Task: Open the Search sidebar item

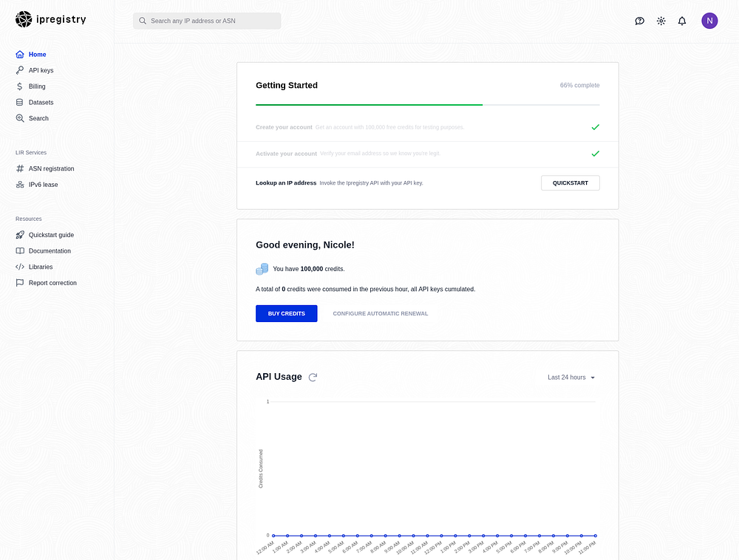Action: (x=38, y=118)
